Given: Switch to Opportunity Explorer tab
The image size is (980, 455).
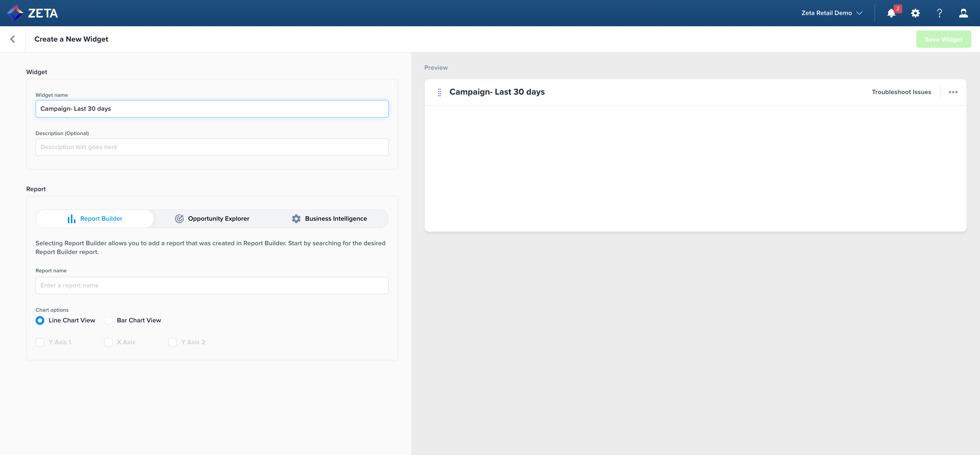Looking at the screenshot, I should point(212,219).
